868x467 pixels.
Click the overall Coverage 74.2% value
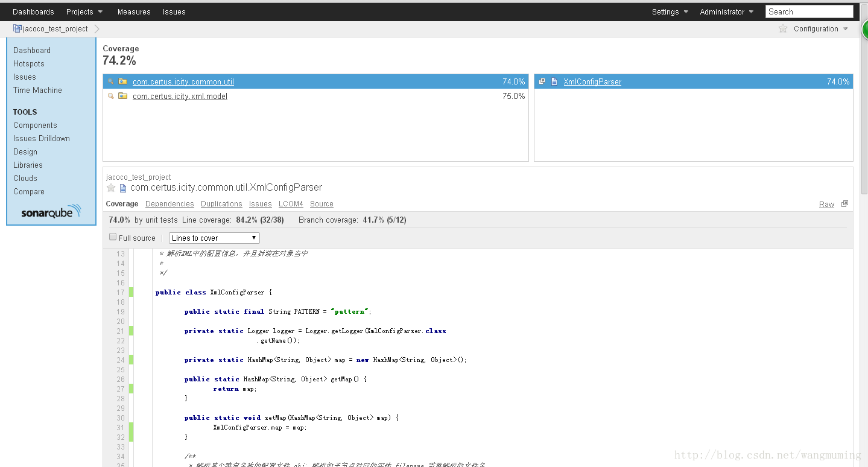pos(119,60)
